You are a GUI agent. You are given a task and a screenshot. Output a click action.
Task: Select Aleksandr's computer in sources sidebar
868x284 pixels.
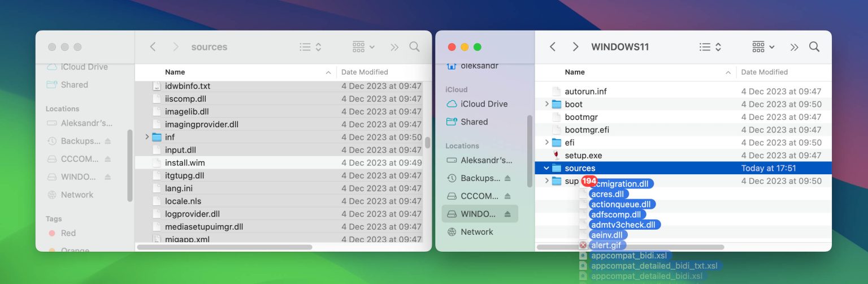pyautogui.click(x=80, y=123)
